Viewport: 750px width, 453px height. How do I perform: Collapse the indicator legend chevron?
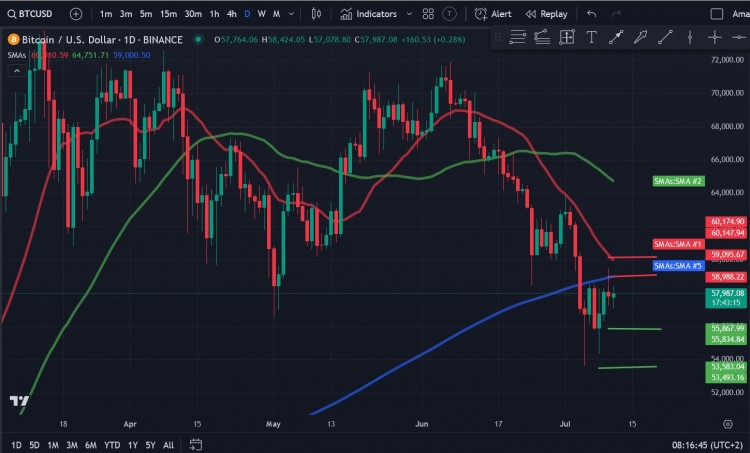coord(17,71)
